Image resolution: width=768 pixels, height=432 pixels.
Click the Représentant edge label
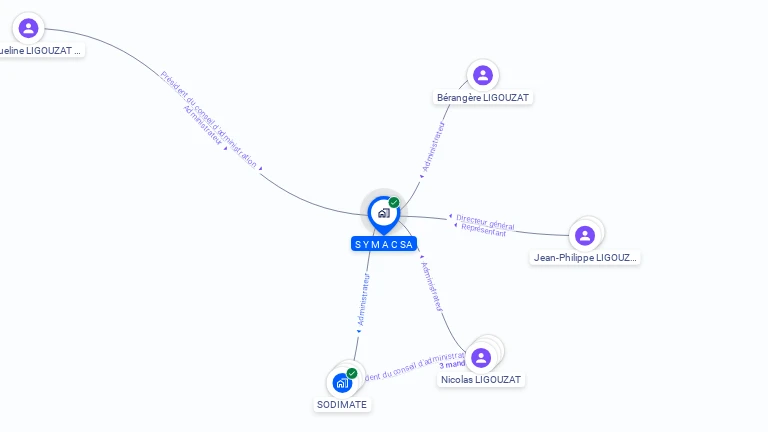pyautogui.click(x=483, y=230)
